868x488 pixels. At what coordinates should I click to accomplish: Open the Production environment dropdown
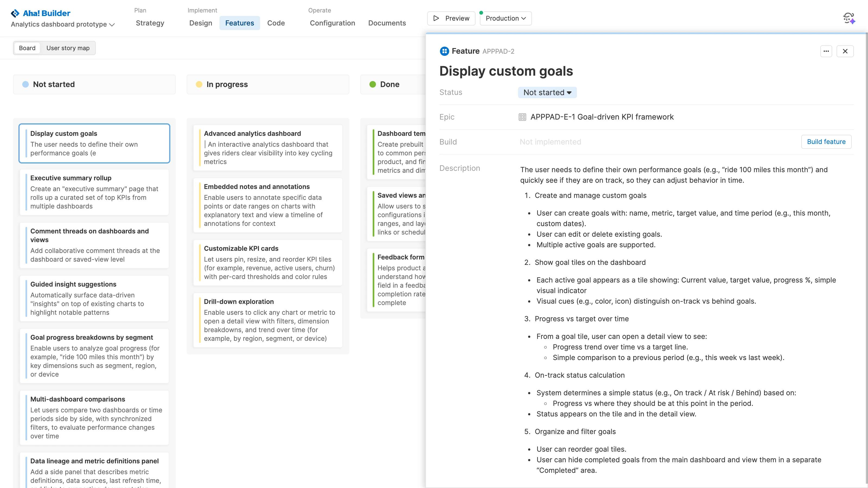505,18
